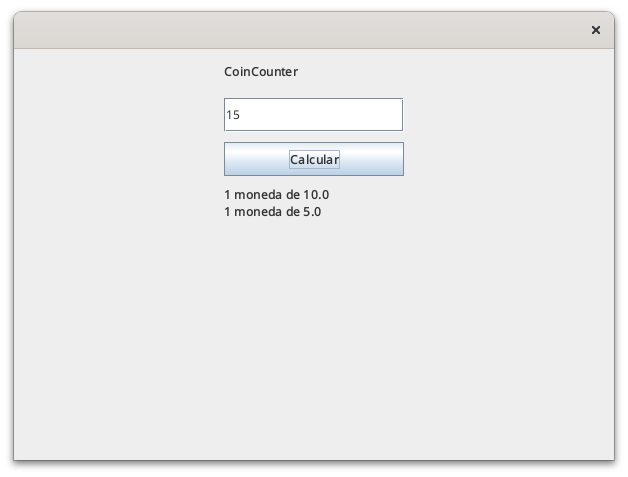Click the value 10.0 in the first result
This screenshot has height=477, width=628.
(316, 195)
